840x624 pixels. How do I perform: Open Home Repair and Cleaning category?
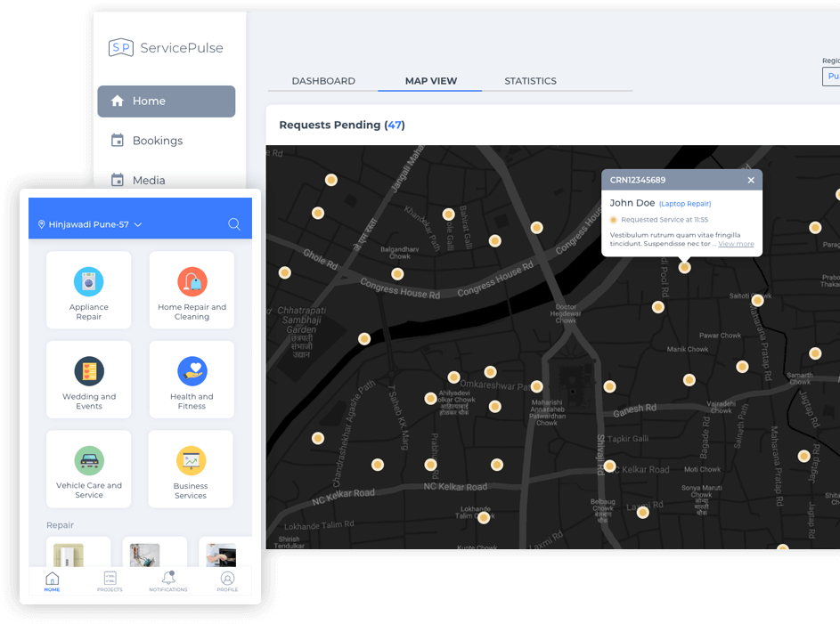[x=192, y=282]
